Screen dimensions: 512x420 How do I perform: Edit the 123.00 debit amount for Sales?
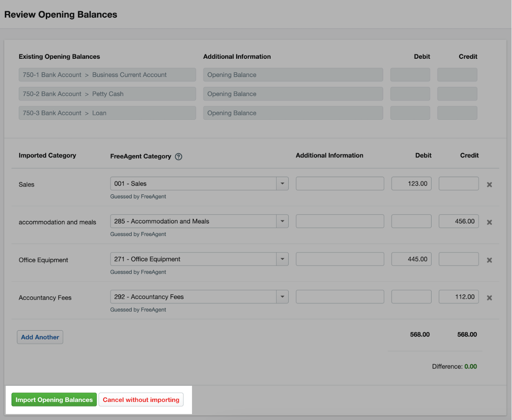click(411, 183)
